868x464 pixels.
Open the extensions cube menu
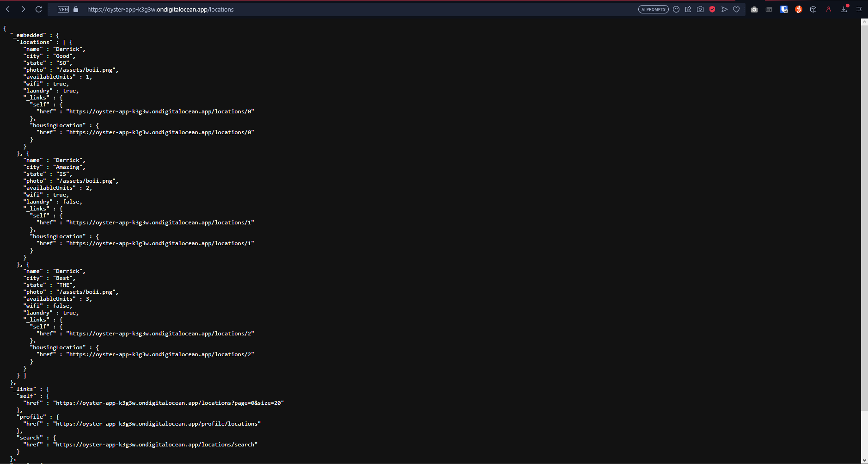(813, 9)
